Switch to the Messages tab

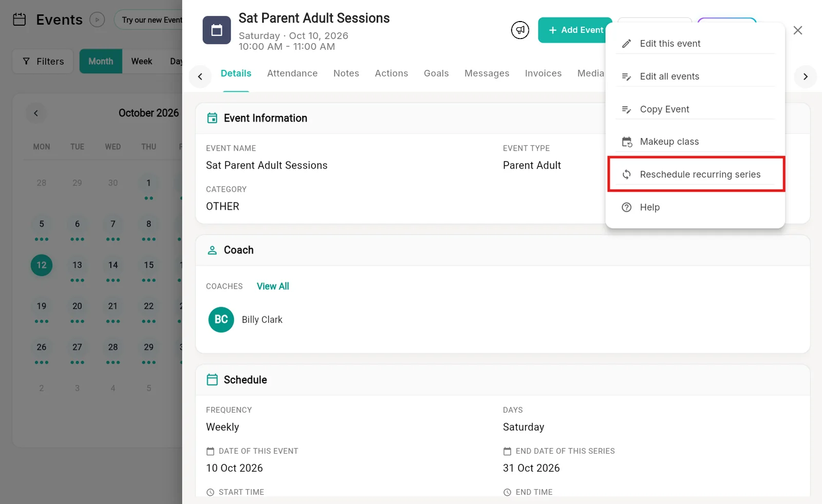click(x=487, y=73)
